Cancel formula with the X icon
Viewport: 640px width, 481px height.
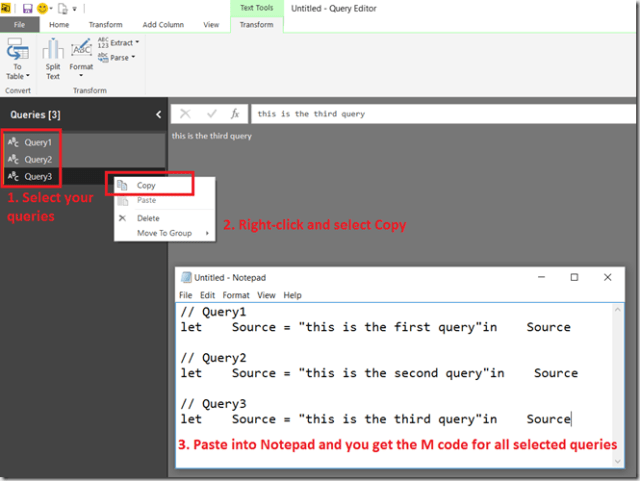pyautogui.click(x=185, y=114)
